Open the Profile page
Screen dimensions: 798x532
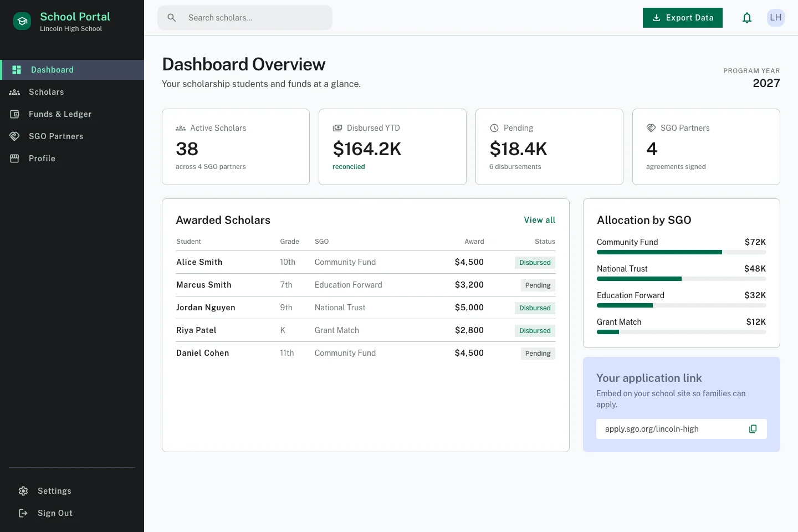[x=72, y=158]
